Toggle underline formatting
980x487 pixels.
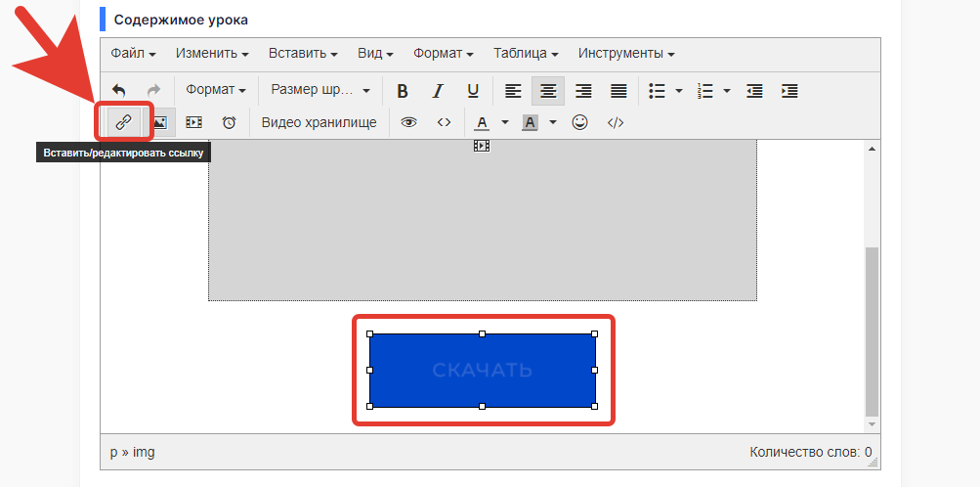pos(473,91)
